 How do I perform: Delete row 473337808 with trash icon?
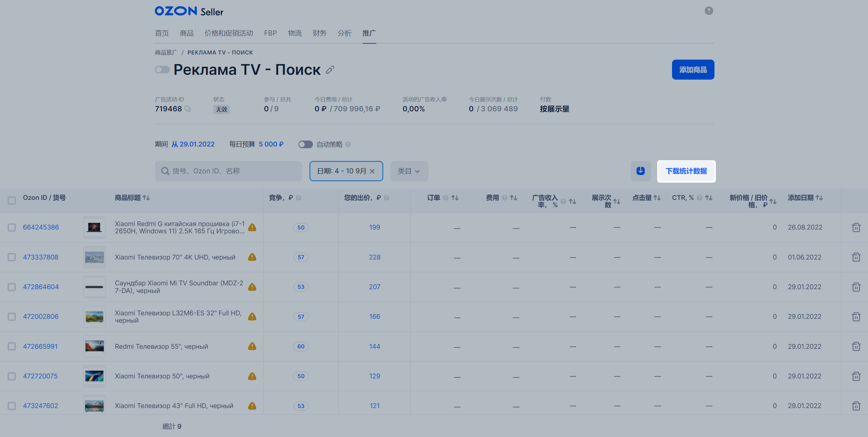pyautogui.click(x=856, y=257)
